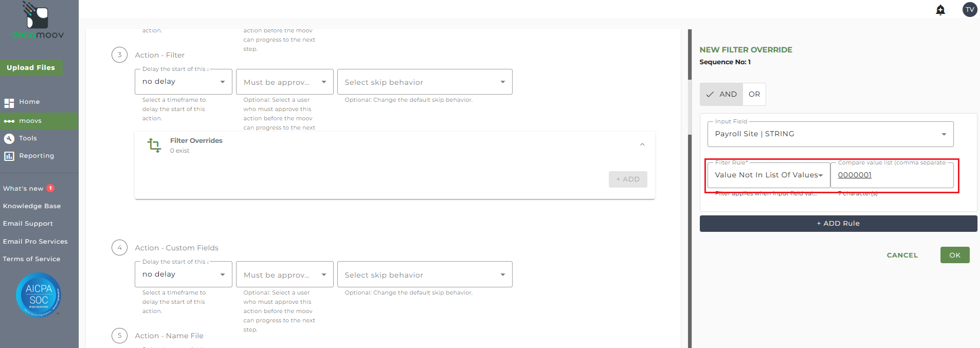Viewport: 980px width, 348px height.
Task: Click the + ADD Rule button
Action: (x=838, y=224)
